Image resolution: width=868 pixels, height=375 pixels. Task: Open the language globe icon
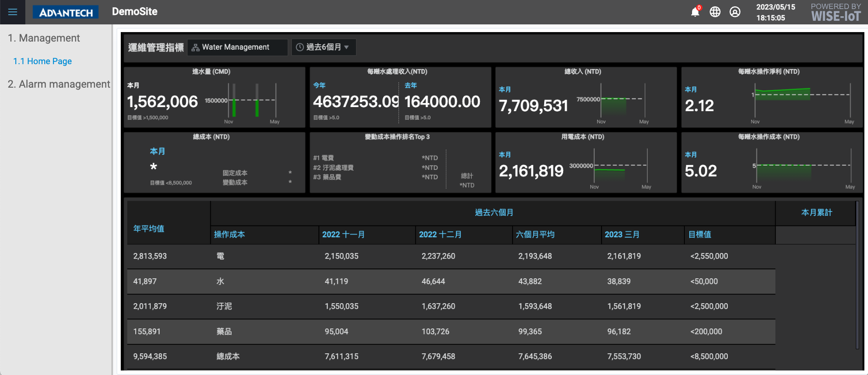[715, 12]
